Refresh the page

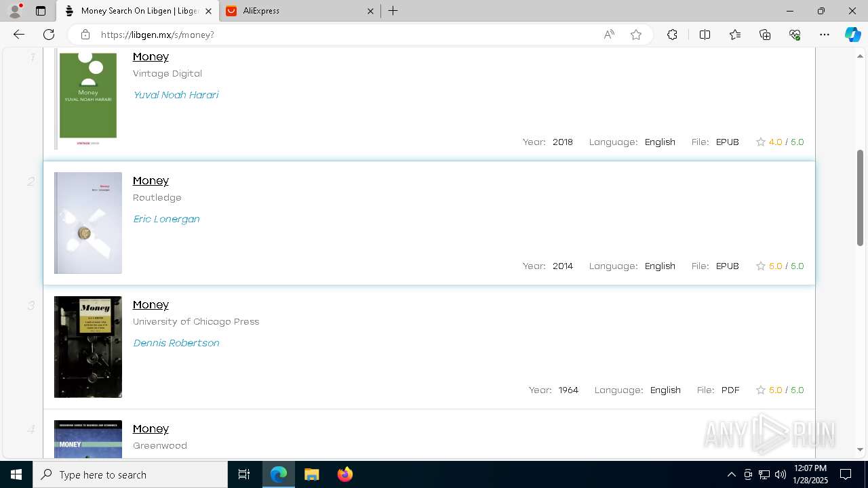tap(49, 35)
